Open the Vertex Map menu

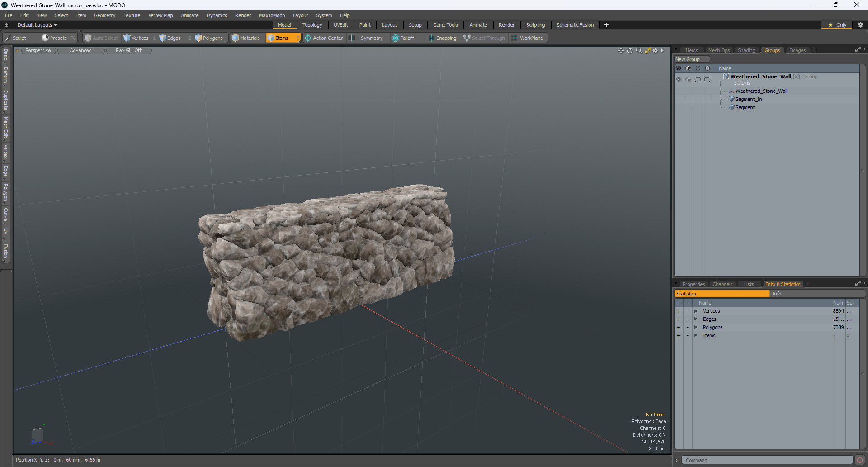tap(160, 15)
